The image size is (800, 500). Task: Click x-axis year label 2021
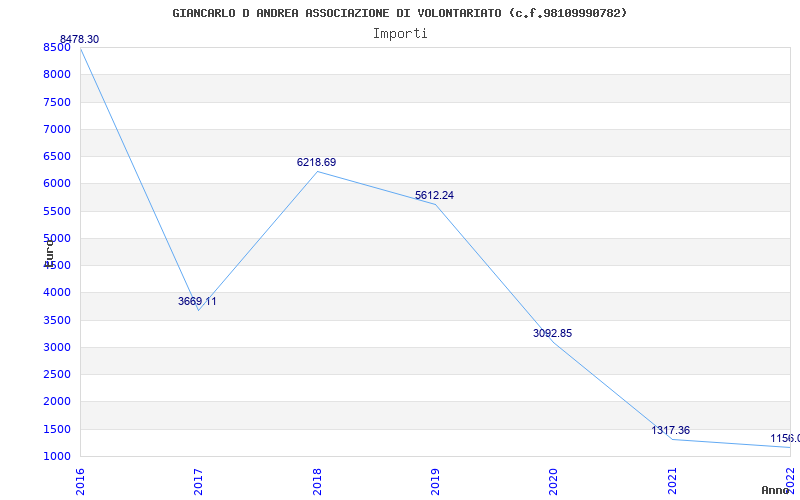tap(672, 482)
